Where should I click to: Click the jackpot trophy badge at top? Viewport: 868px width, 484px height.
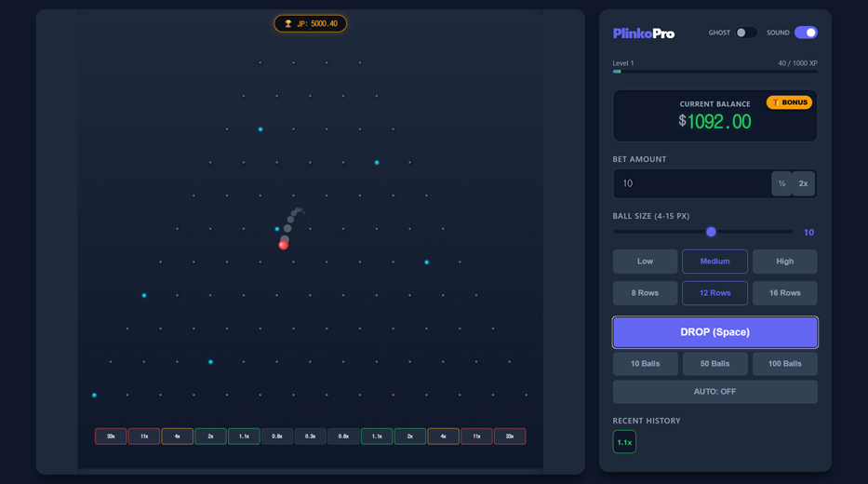tap(310, 23)
